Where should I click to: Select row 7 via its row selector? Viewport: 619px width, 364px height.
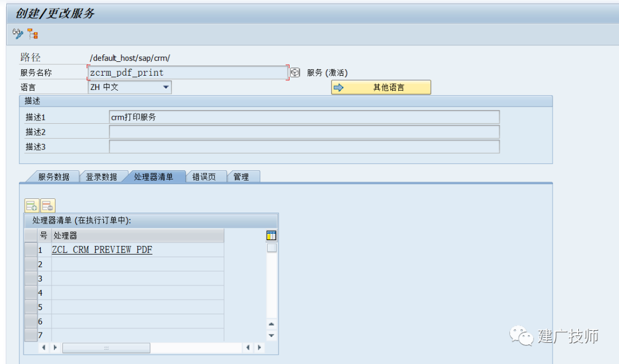coord(31,335)
